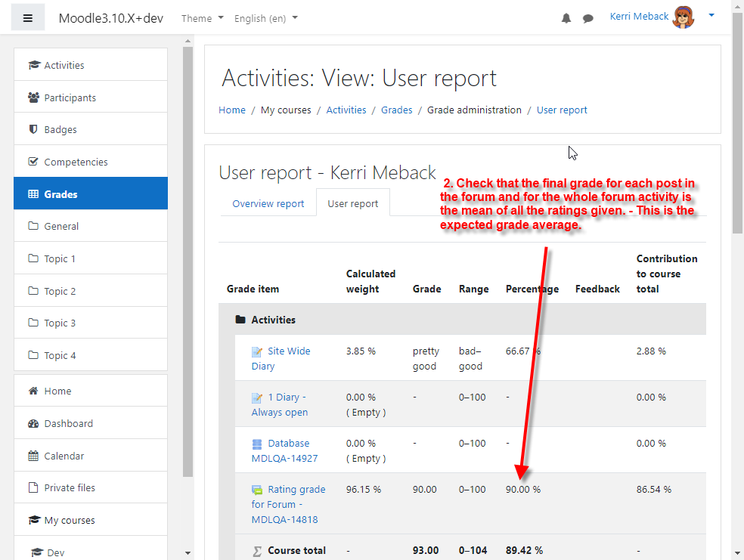Select the User report tab
This screenshot has width=744, height=560.
(353, 204)
